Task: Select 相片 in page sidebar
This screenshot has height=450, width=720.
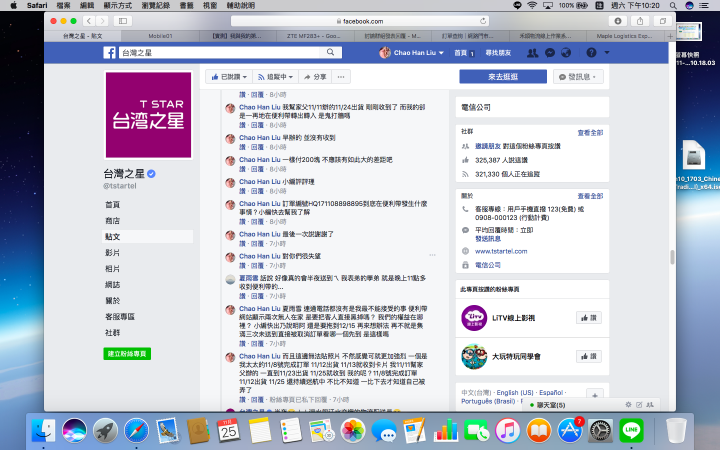Action: point(112,269)
